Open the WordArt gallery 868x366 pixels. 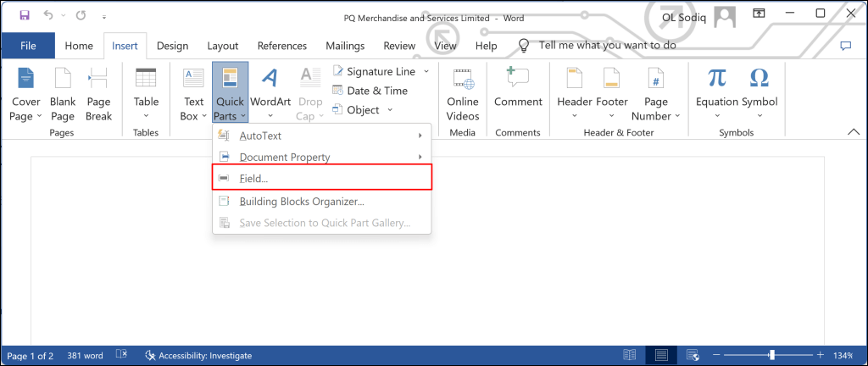point(270,94)
